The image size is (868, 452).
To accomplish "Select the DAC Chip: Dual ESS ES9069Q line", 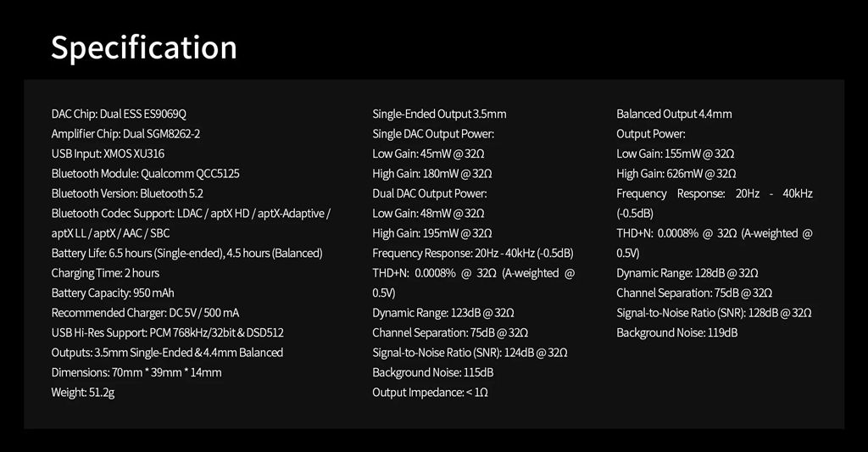I will pos(119,114).
